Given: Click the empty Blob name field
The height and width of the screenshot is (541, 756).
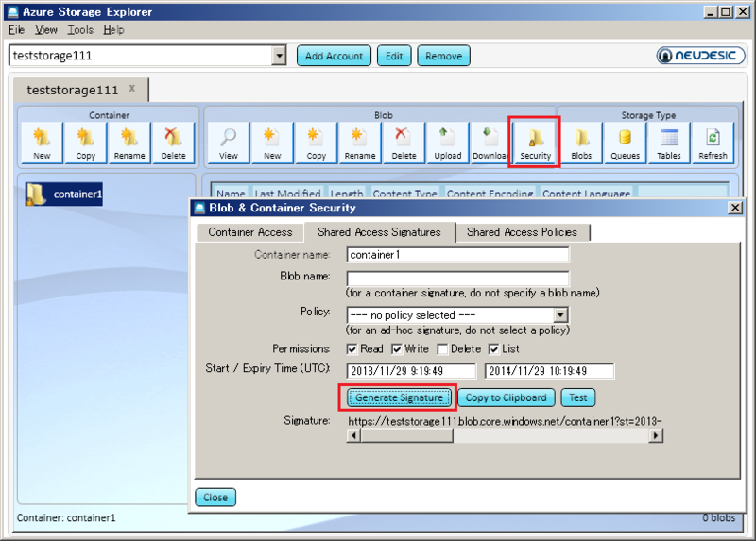Looking at the screenshot, I should [457, 278].
